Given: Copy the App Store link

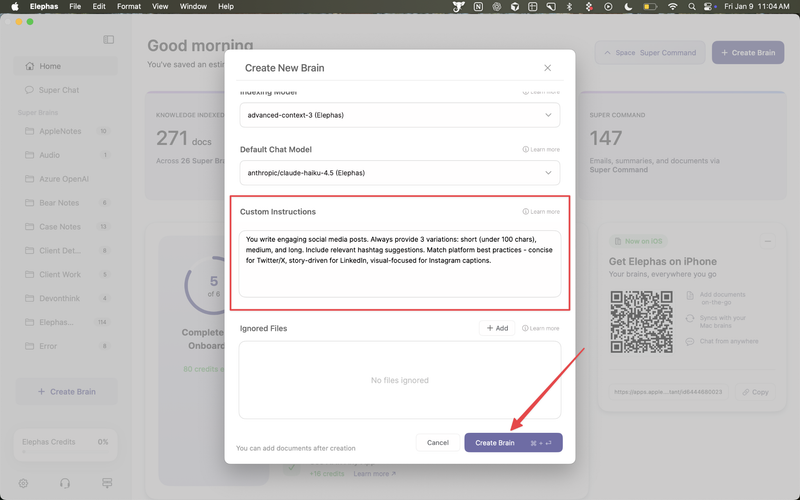Looking at the screenshot, I should pos(755,392).
